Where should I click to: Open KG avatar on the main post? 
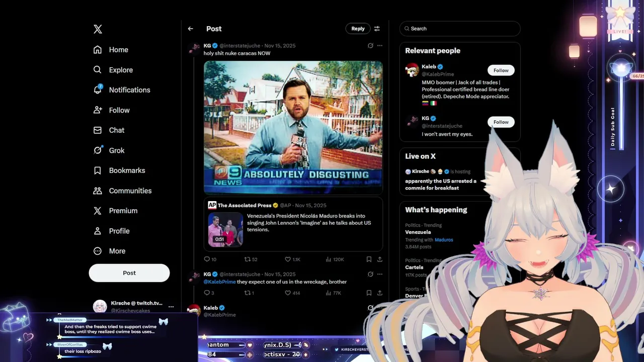point(194,49)
